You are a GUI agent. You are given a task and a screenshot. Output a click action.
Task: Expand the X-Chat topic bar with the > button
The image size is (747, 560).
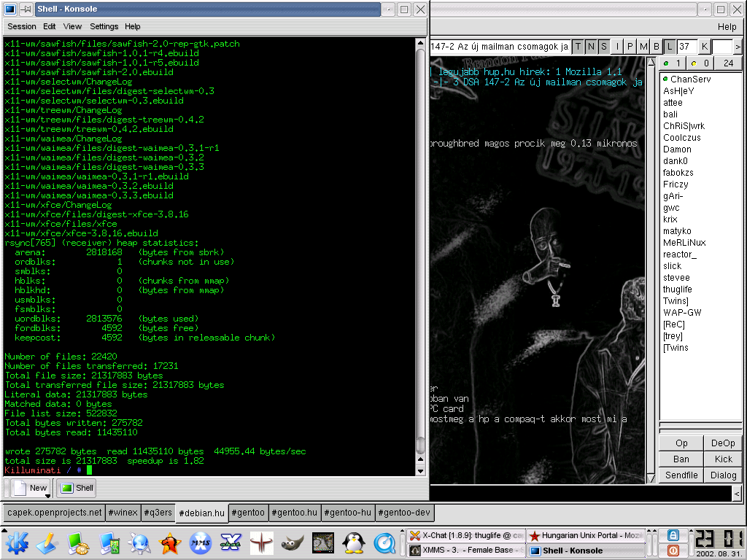(x=738, y=46)
